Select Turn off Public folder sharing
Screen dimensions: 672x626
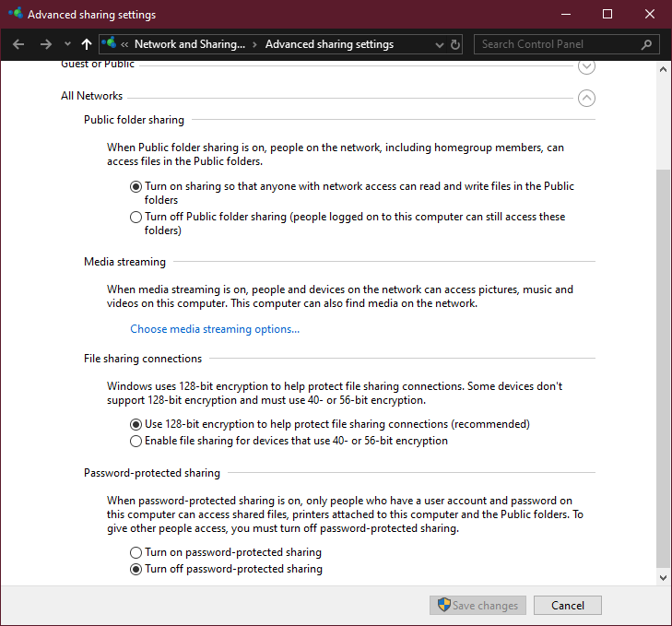136,217
